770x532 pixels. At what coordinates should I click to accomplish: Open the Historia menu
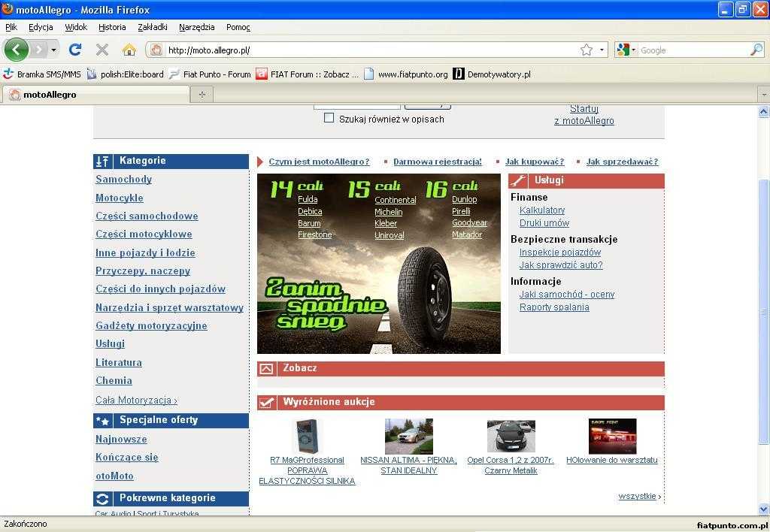click(x=112, y=28)
